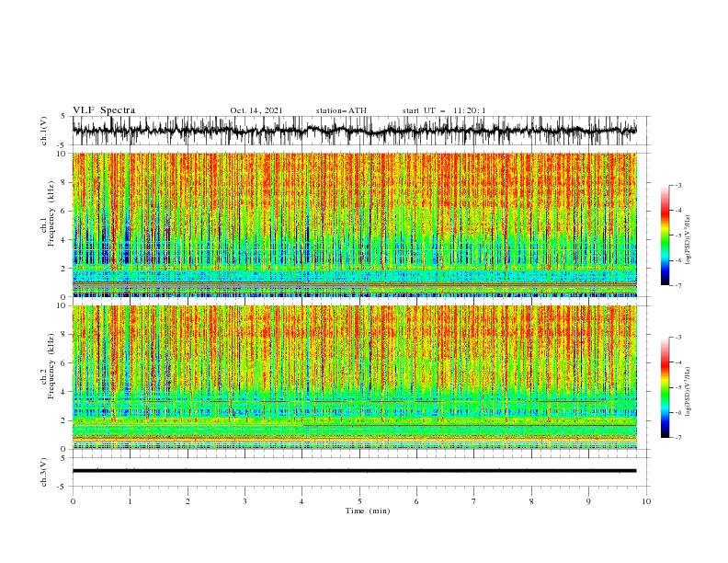The height and width of the screenshot is (563, 728).
Task: Click the "ch.1(V)" waveform axis label
Action: [x=44, y=131]
